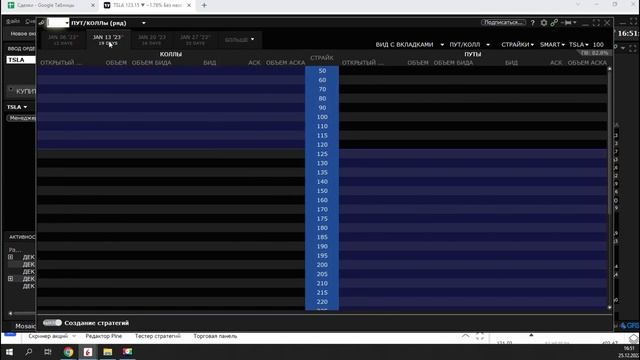Open option chain settings gear
The width and height of the screenshot is (640, 360).
[544, 23]
